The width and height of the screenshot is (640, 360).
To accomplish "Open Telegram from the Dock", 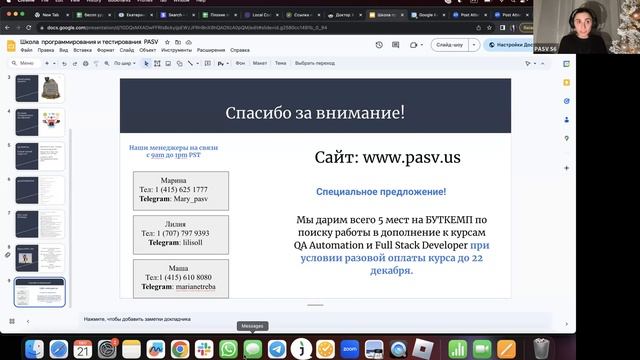I will point(277,349).
